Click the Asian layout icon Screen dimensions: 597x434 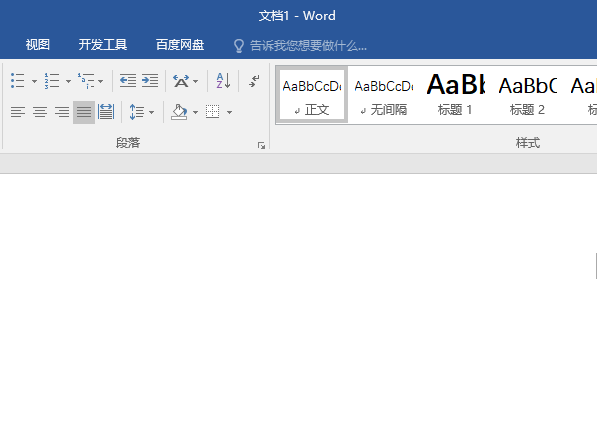tap(181, 81)
